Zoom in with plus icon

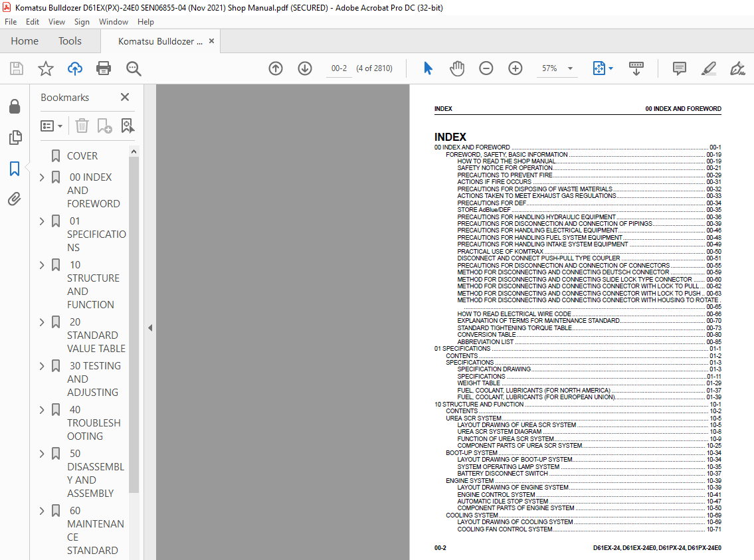(x=515, y=68)
